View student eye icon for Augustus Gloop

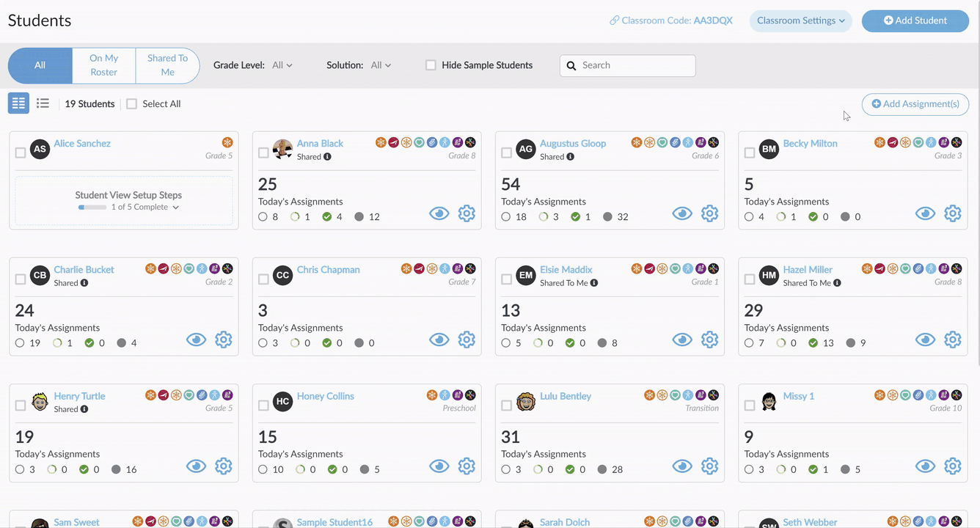[682, 213]
